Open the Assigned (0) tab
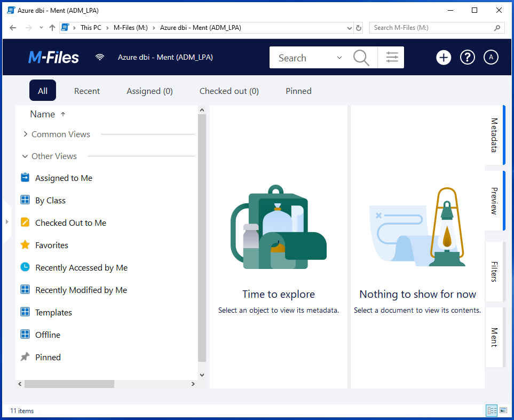 [x=149, y=91]
